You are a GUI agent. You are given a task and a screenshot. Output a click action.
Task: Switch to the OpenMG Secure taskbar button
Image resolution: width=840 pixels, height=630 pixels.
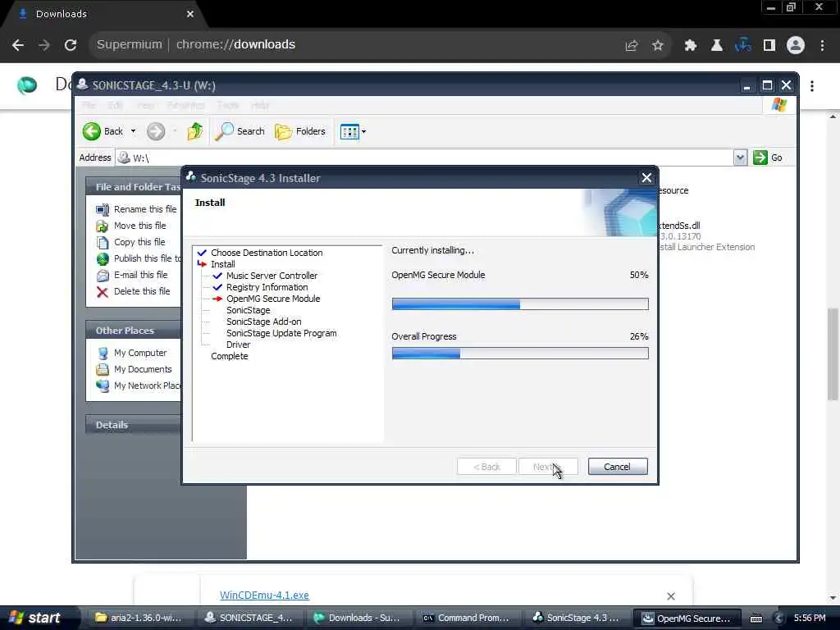pyautogui.click(x=687, y=619)
